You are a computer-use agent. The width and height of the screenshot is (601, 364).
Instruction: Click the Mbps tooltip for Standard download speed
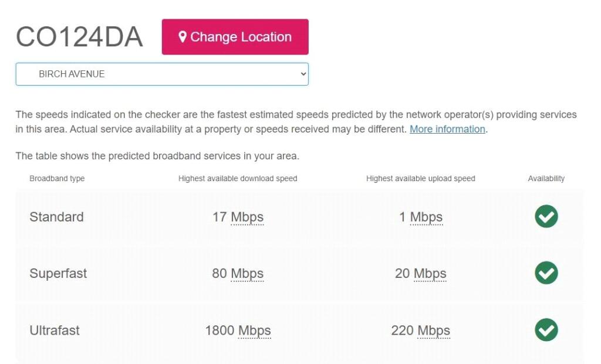(x=247, y=216)
